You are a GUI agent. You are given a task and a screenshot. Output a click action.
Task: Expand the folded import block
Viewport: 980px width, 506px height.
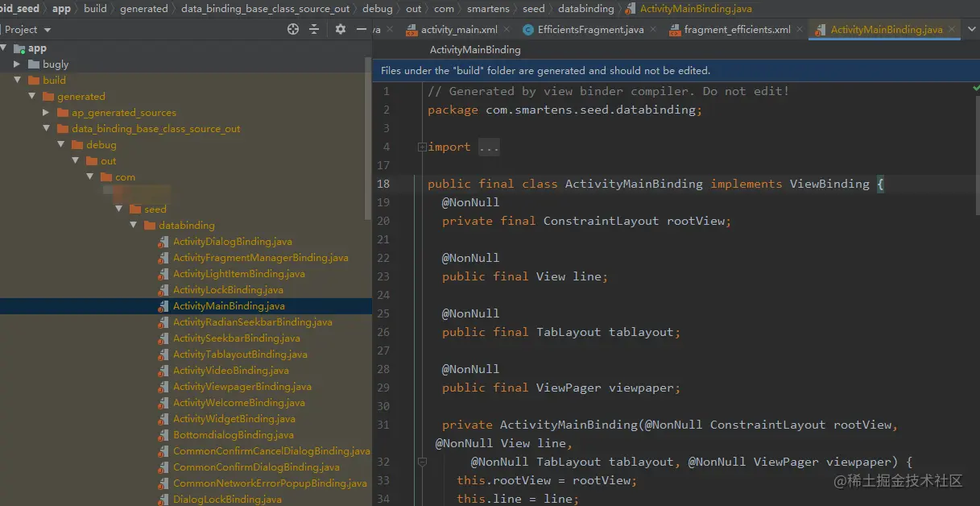[x=421, y=147]
